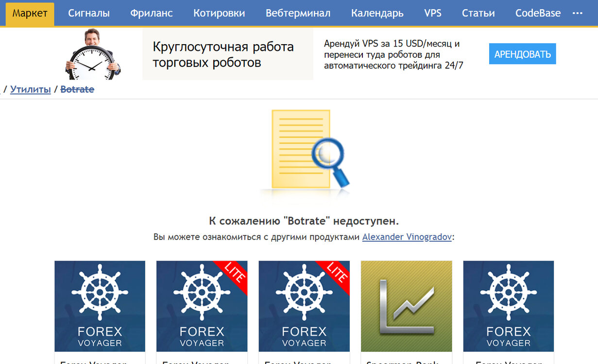Screen dimensions: 598x364
Task: Click the Арендуй VPS за 15 USD/месяц text
Action: [393, 54]
